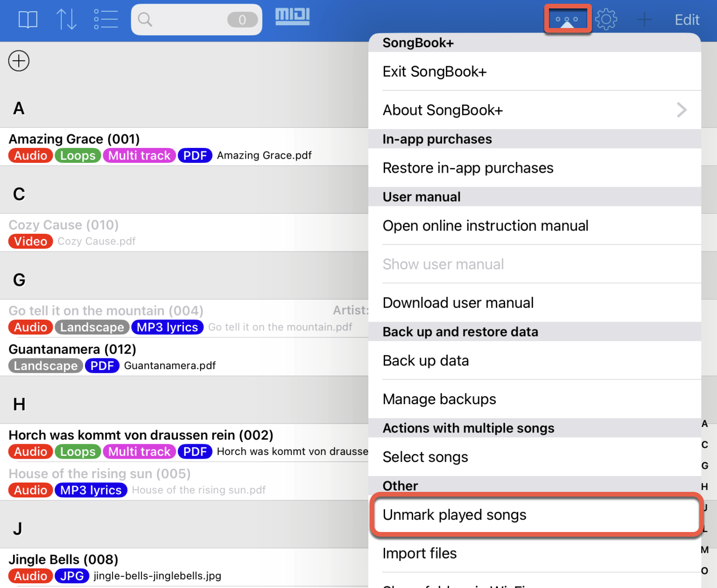The image size is (717, 588).
Task: Click Multi track tag on Amazing Grace
Action: click(139, 156)
